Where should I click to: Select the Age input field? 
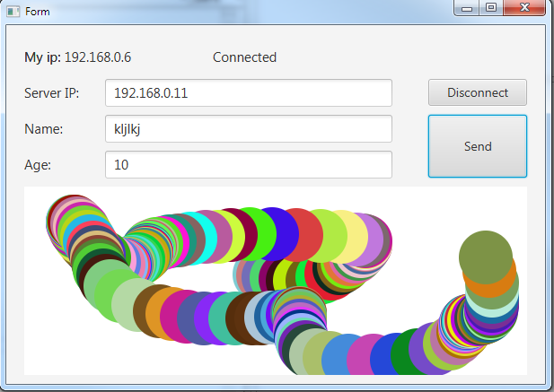coord(249,165)
